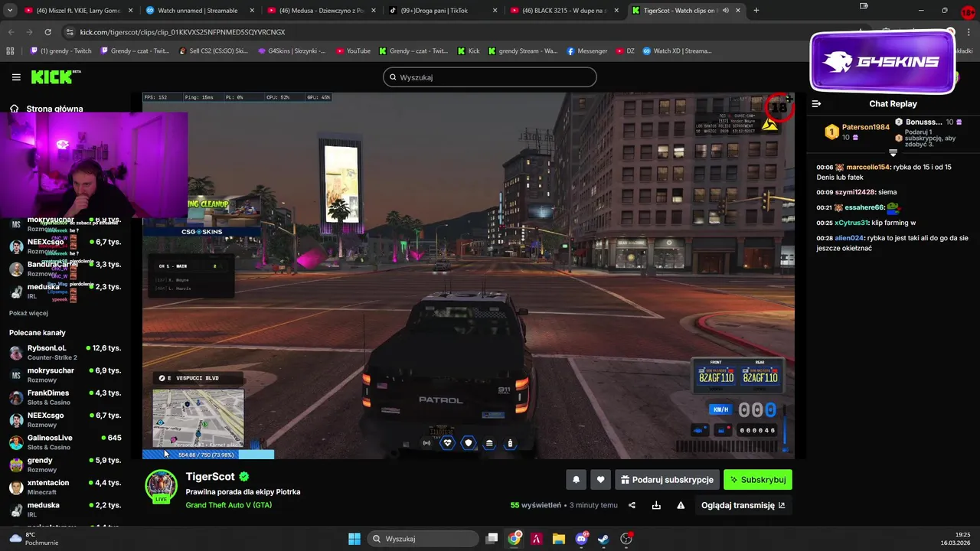Click Paterson1984 top gifter entry

tap(857, 132)
